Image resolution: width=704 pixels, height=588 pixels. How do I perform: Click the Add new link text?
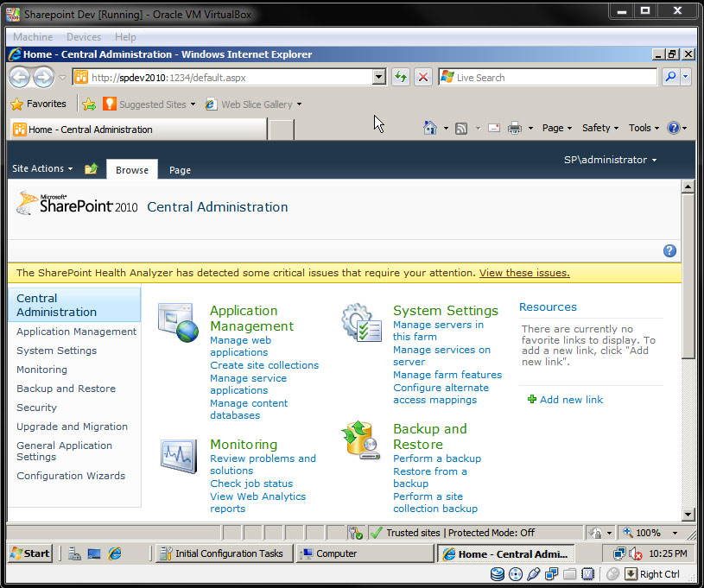click(571, 400)
